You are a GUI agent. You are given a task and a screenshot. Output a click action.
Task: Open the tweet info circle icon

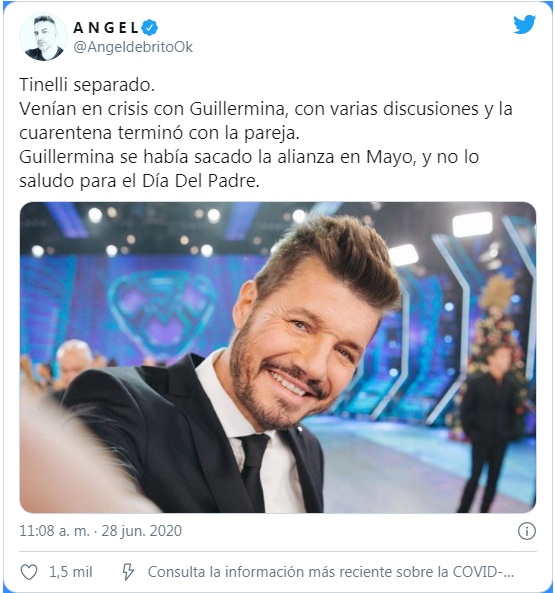point(527,531)
